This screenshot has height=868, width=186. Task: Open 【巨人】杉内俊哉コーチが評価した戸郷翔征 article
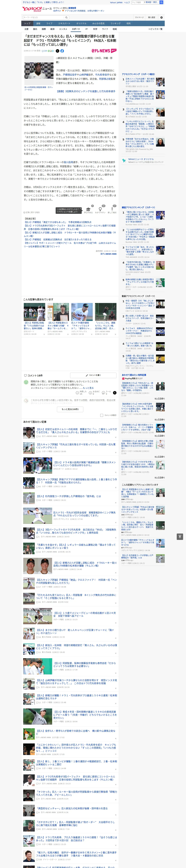click(x=69, y=496)
